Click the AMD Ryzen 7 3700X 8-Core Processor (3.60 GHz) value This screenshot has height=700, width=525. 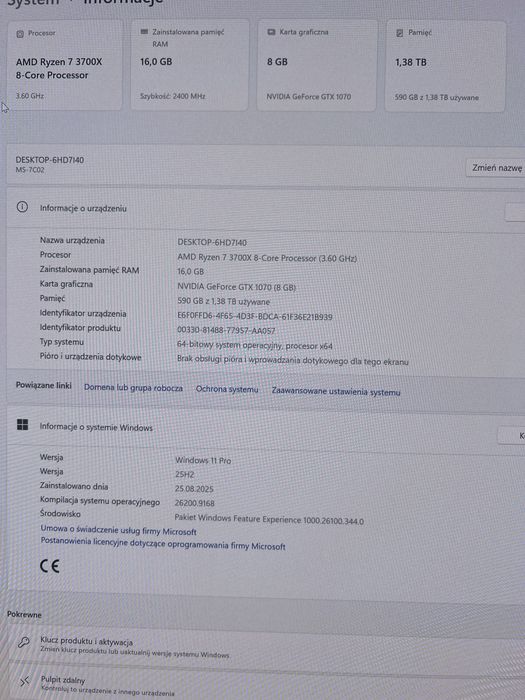(267, 258)
